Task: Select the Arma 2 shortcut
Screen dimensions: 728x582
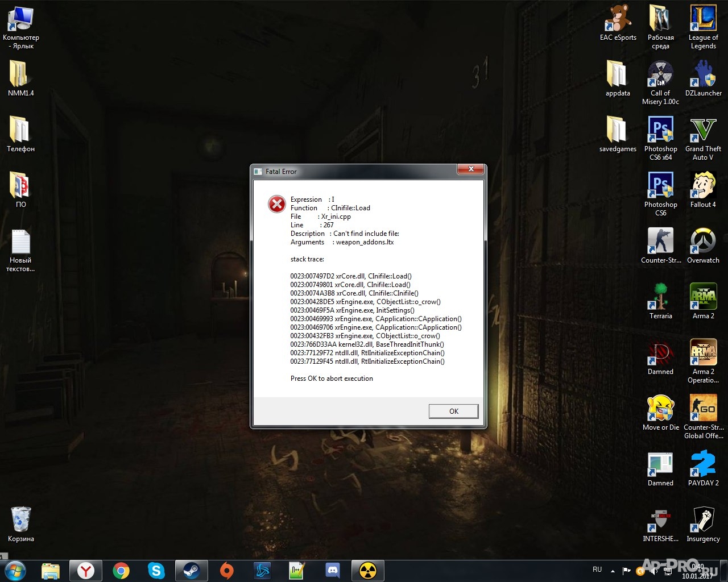Action: (704, 301)
